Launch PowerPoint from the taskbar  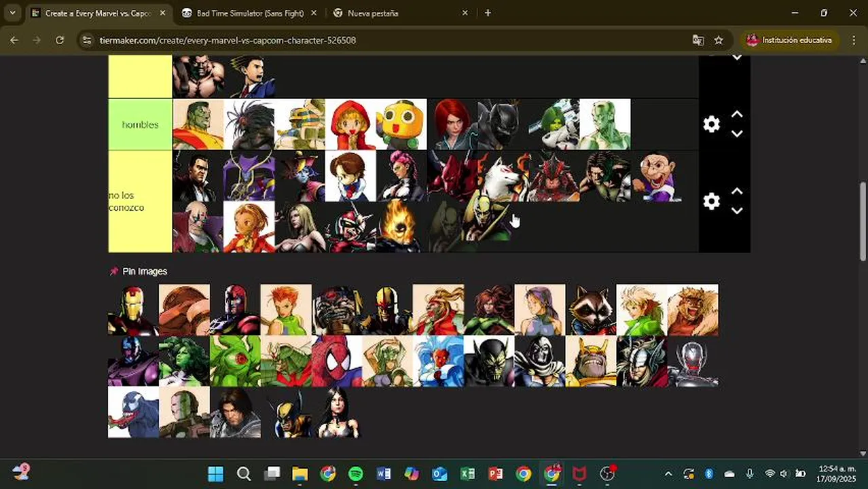[495, 473]
